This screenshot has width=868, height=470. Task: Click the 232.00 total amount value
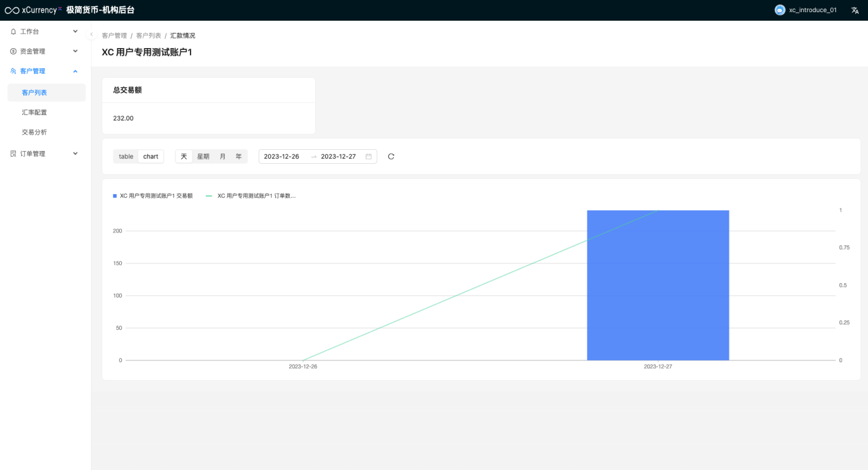coord(123,118)
